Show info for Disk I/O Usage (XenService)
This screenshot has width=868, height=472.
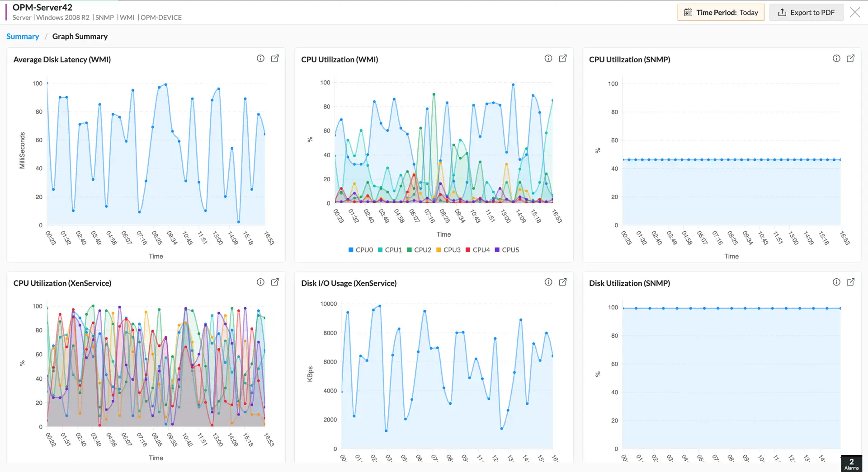click(548, 282)
